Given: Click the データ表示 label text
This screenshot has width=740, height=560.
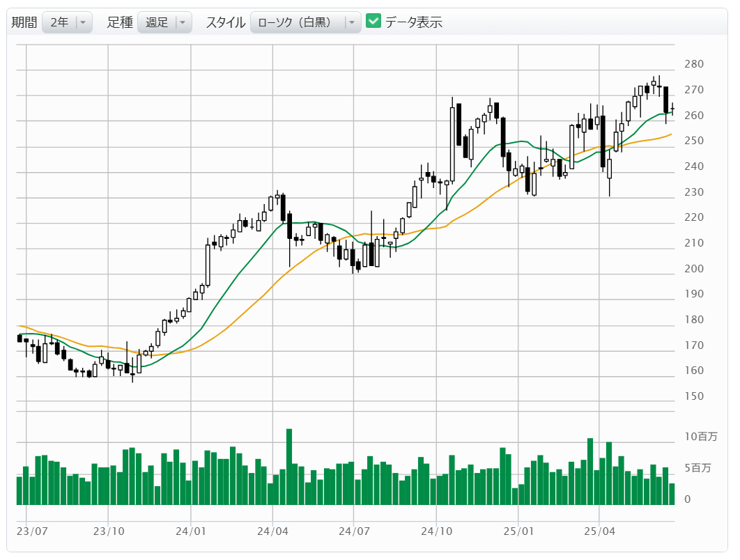Looking at the screenshot, I should coord(414,22).
